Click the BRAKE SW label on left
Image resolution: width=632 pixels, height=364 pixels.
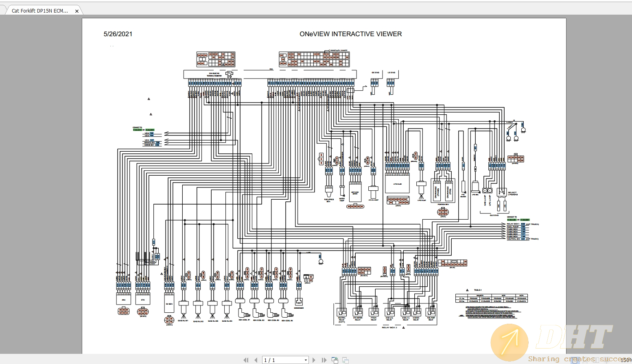point(149,143)
